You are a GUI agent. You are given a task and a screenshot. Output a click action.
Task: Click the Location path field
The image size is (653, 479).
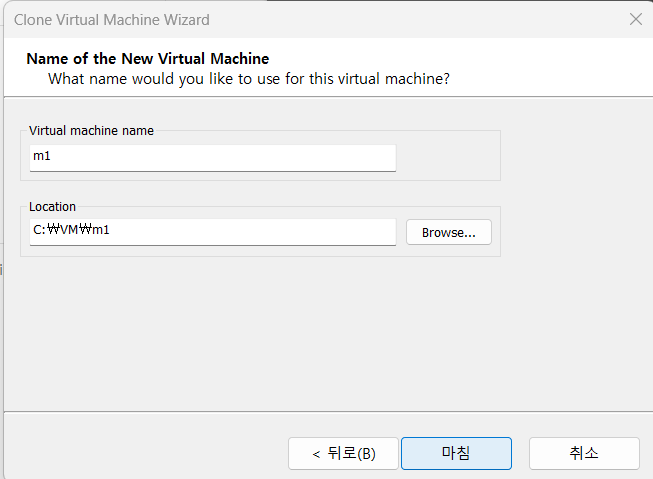(x=212, y=232)
